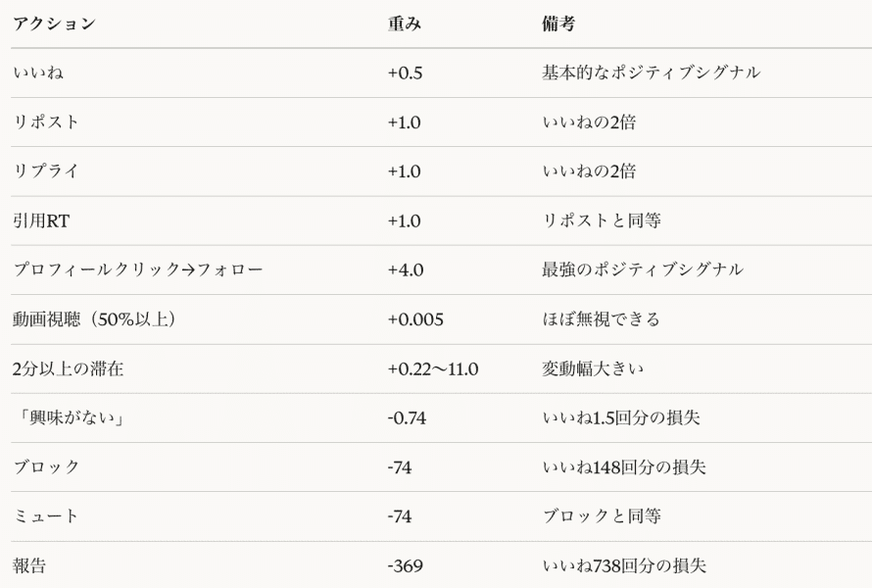The height and width of the screenshot is (588, 872).
Task: Click the アクション column header
Action: [53, 24]
